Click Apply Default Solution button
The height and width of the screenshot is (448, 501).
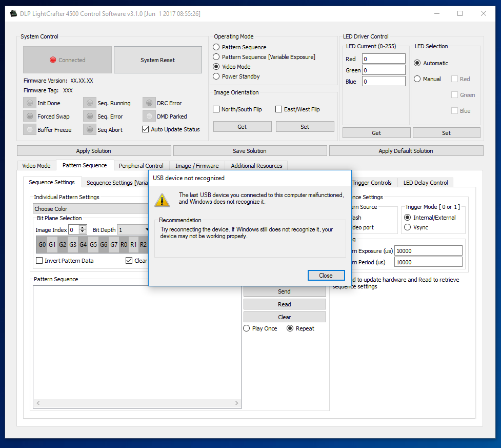pos(406,150)
